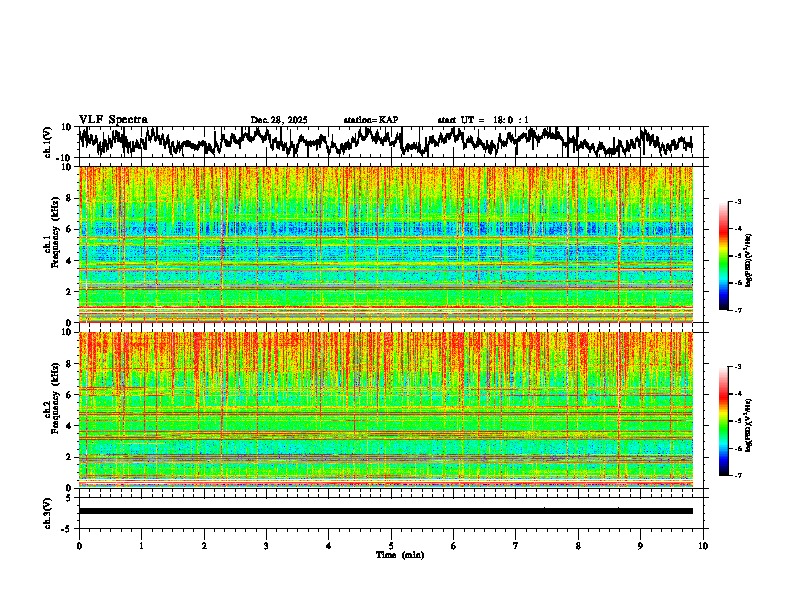Click the ch.1 spectrogram color scale bar

pyautogui.click(x=723, y=256)
